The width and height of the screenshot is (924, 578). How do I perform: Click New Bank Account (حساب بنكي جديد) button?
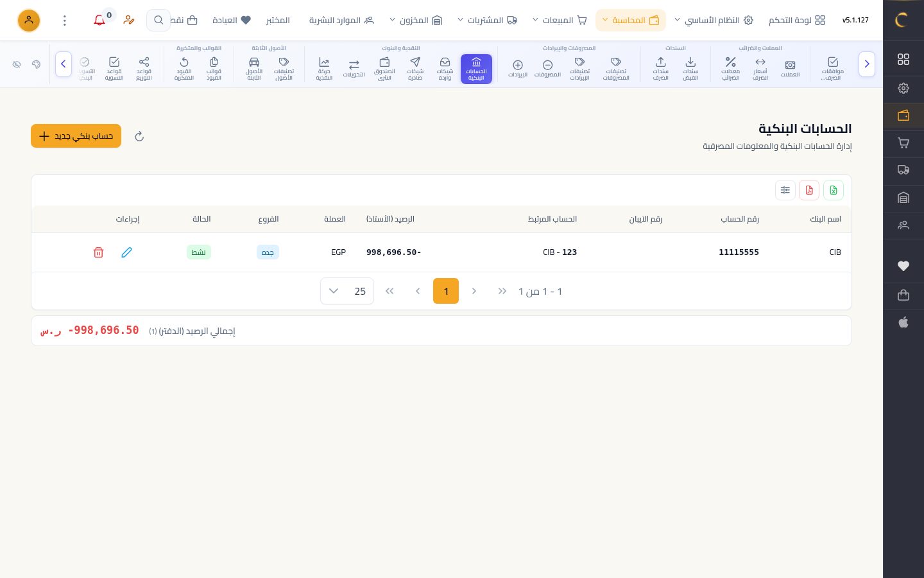click(76, 136)
